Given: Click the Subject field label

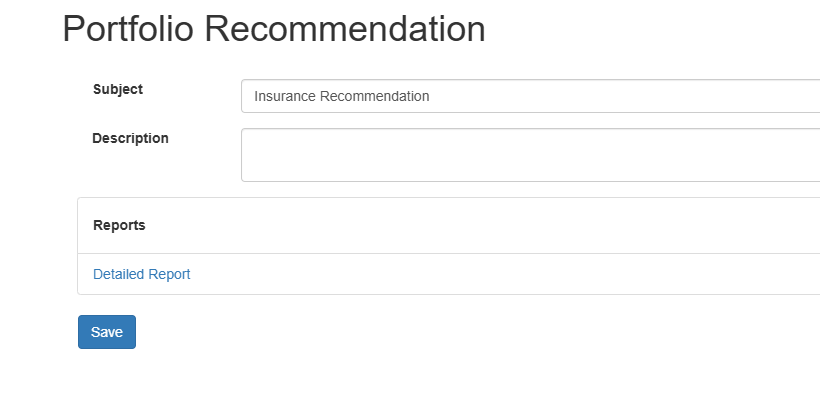Looking at the screenshot, I should click(118, 89).
